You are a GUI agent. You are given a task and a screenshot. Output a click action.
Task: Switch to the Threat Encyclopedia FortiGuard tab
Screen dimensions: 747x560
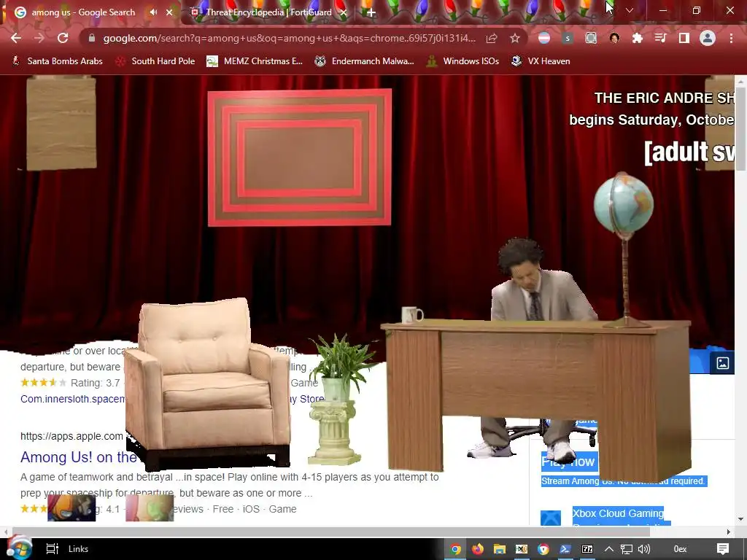pyautogui.click(x=268, y=12)
